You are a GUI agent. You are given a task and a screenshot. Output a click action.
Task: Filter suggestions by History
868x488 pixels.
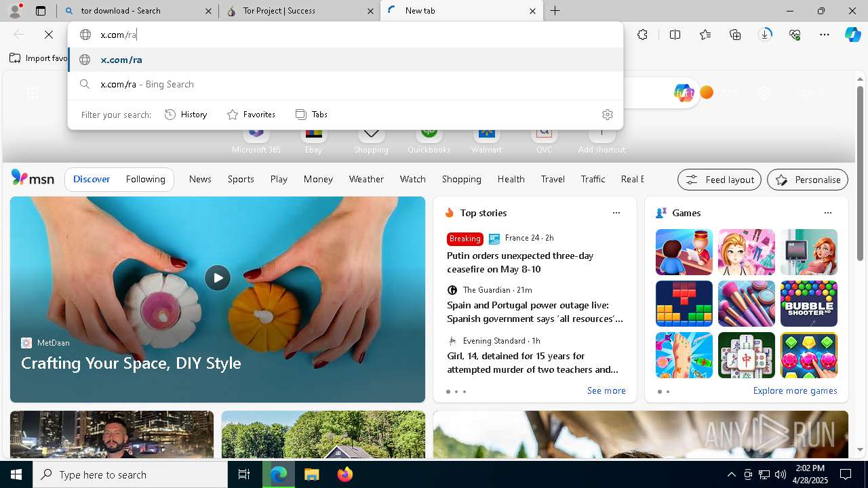pos(186,115)
